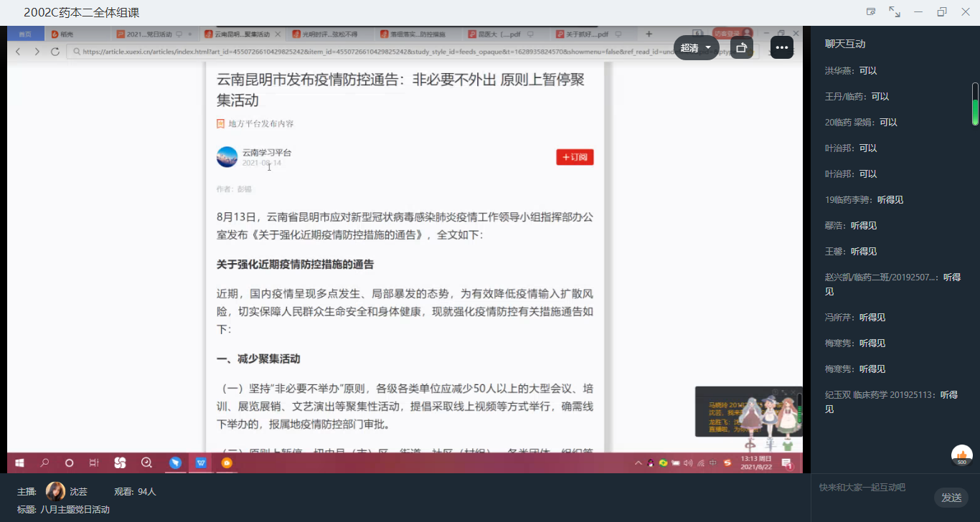Screen dimensions: 980x522
Task: Click host 沈芸's avatar
Action: [x=55, y=491]
